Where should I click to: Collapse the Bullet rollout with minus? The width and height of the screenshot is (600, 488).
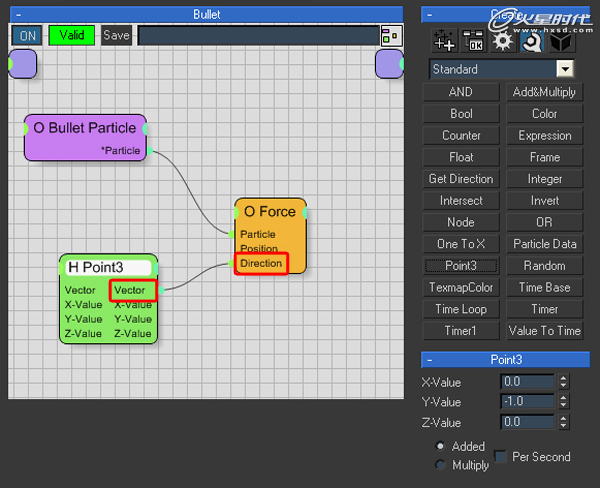[x=18, y=15]
